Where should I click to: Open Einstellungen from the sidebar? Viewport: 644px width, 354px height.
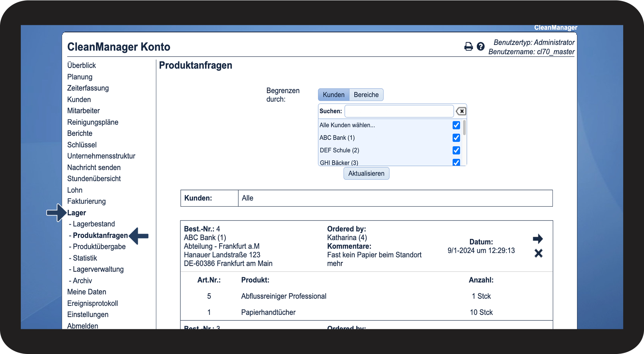pos(88,315)
